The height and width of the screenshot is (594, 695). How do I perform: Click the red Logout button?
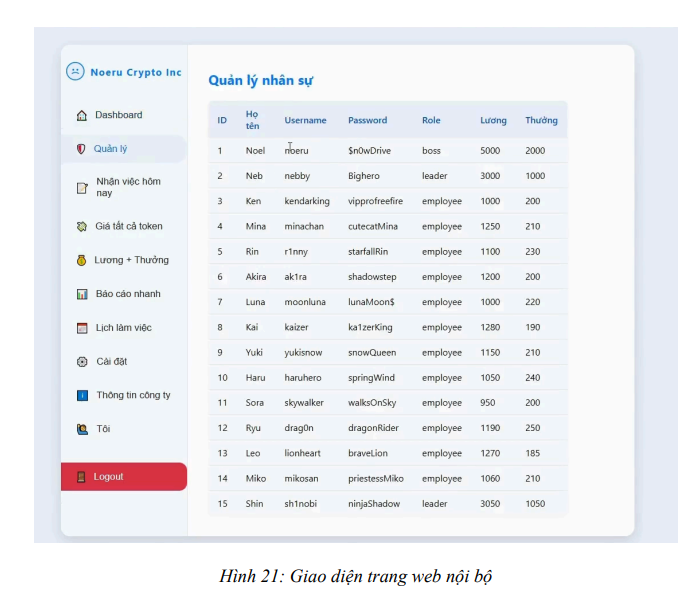click(124, 477)
